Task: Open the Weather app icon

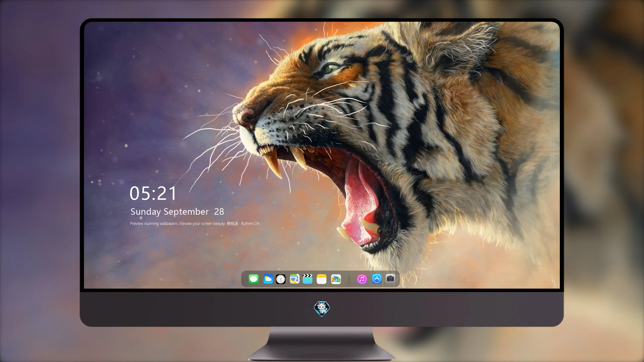Action: [268, 279]
